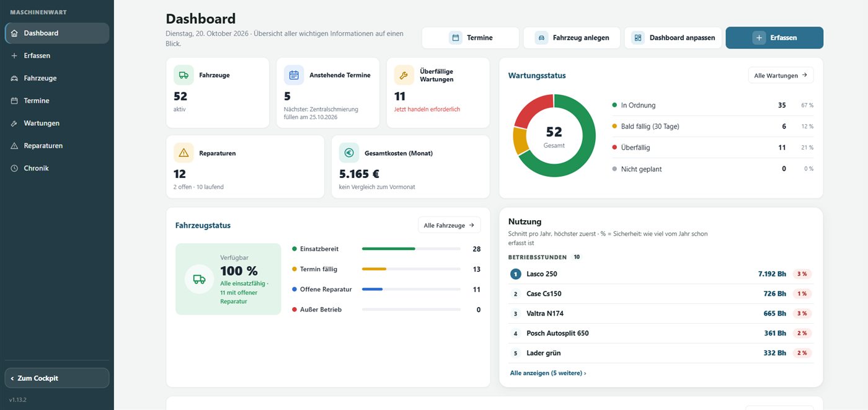Click the orange wrench icon on Überfällige Wartungen card
This screenshot has height=410, width=868.
(404, 75)
